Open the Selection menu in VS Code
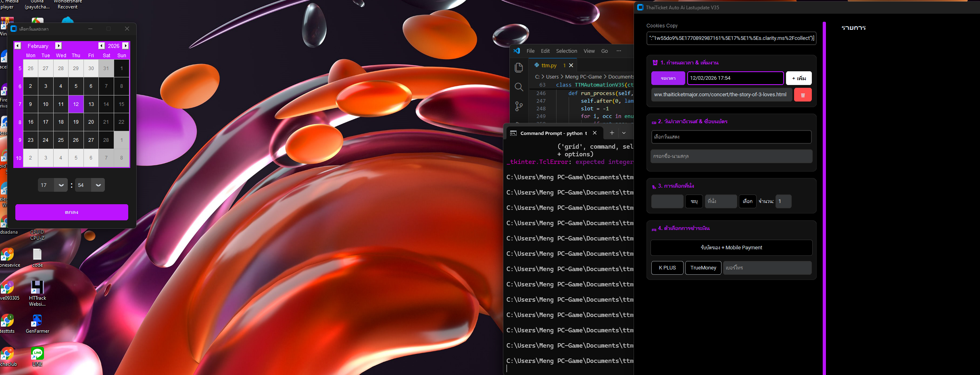This screenshot has width=980, height=375. [566, 51]
